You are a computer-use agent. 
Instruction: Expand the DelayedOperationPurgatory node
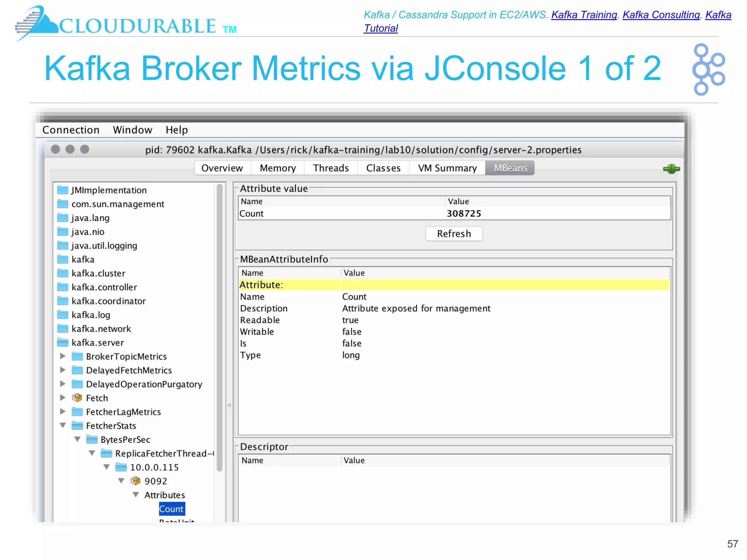pos(63,384)
